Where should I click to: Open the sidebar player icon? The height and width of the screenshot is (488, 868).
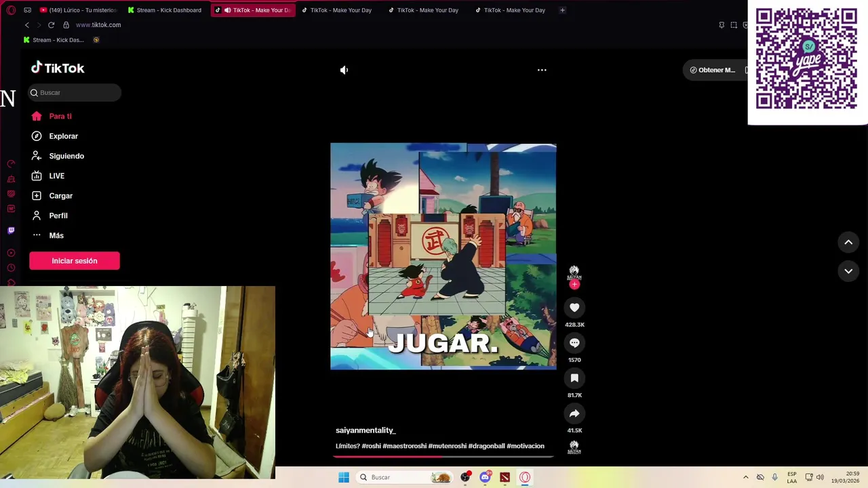click(x=11, y=253)
